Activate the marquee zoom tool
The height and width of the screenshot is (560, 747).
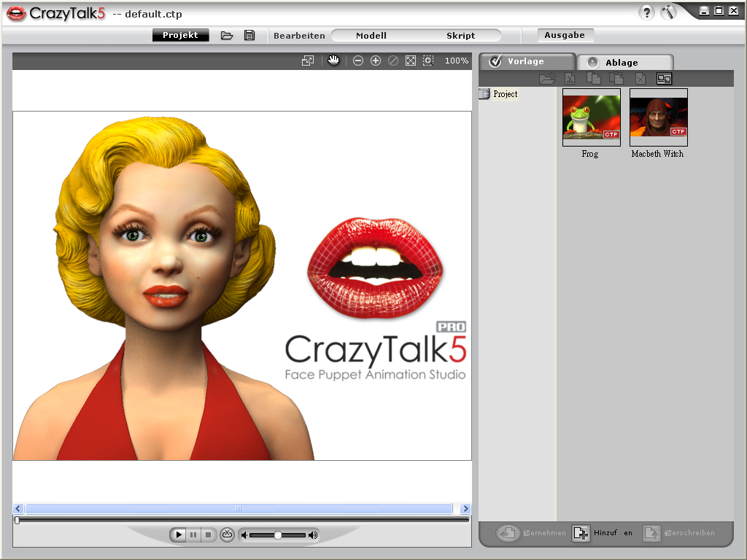(x=429, y=61)
